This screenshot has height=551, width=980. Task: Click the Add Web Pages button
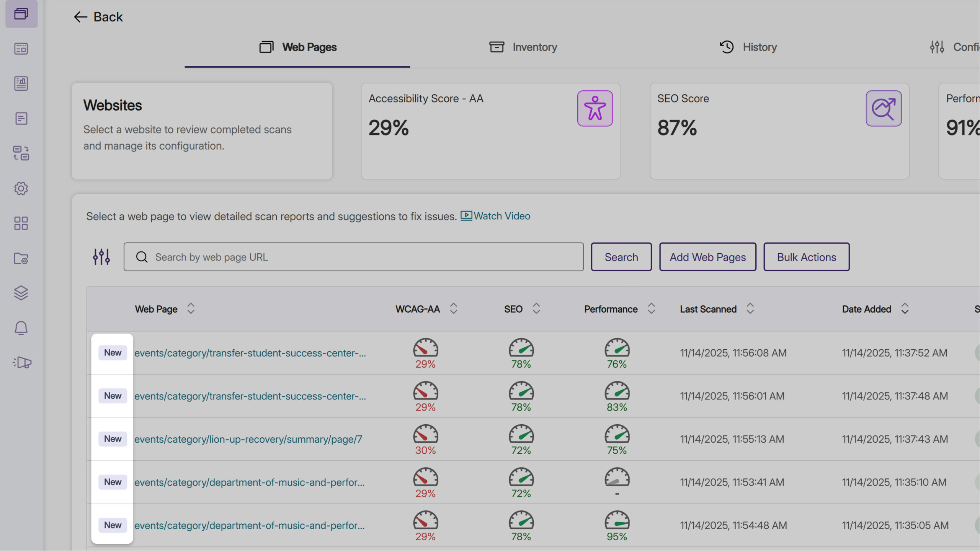707,257
